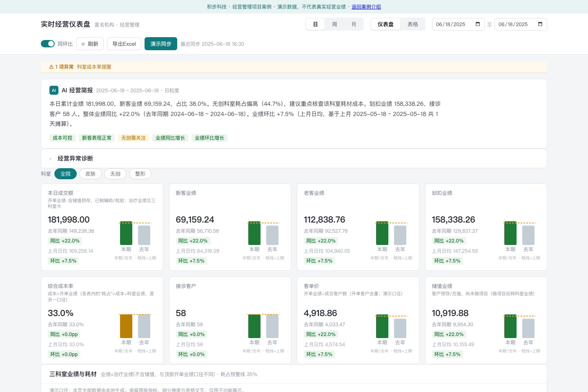Click 环比 +7.5% badge in 划扣业绩 card
The height and width of the screenshot is (392, 588).
(447, 261)
